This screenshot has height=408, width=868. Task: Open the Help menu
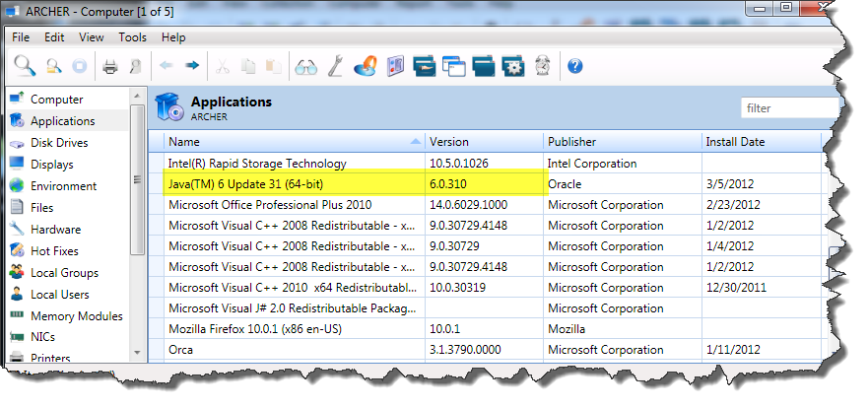pos(173,37)
